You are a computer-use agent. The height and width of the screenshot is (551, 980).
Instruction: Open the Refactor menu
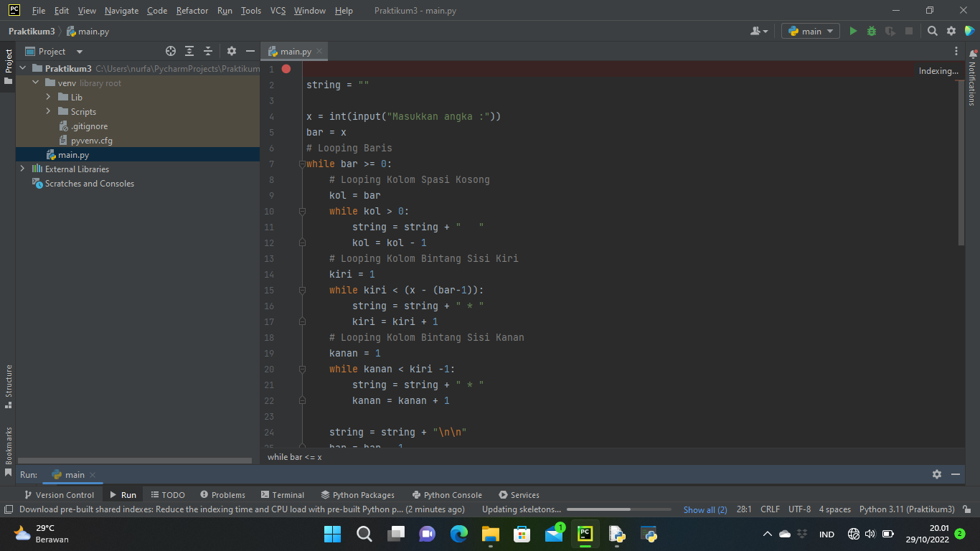pyautogui.click(x=192, y=11)
